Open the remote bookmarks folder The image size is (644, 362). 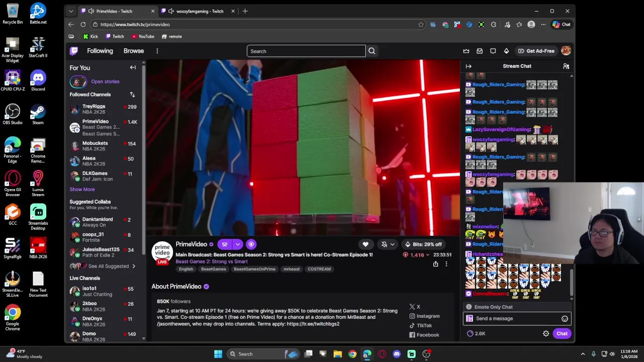tap(172, 36)
